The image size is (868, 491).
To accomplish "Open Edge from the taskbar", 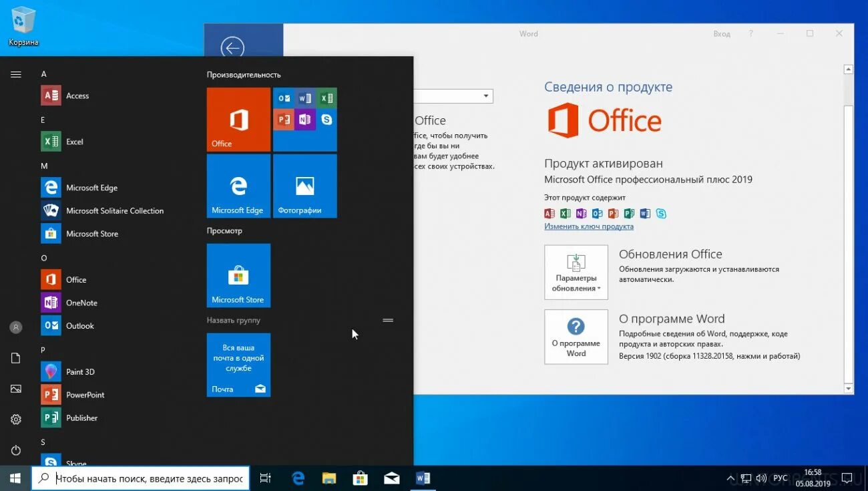I will [x=298, y=478].
